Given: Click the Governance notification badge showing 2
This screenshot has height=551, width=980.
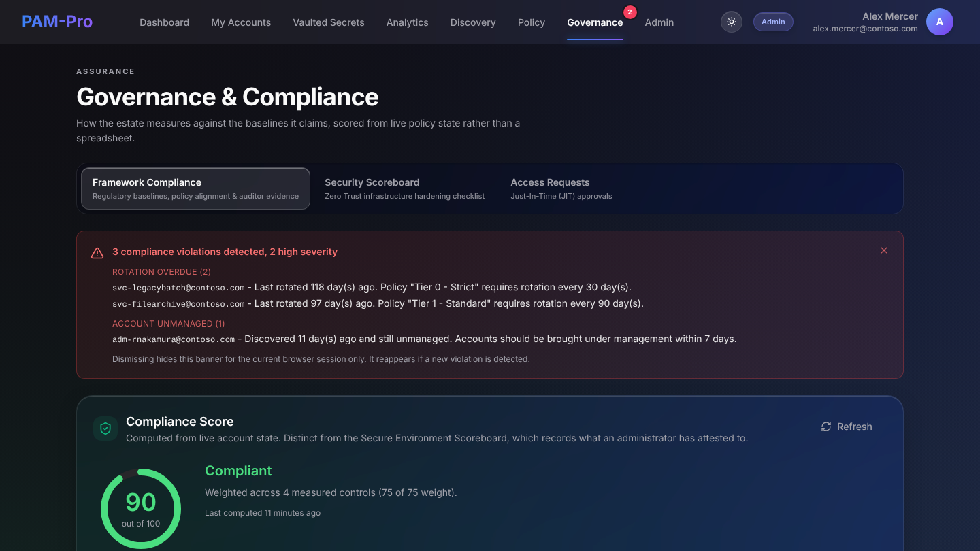Looking at the screenshot, I should 630,12.
